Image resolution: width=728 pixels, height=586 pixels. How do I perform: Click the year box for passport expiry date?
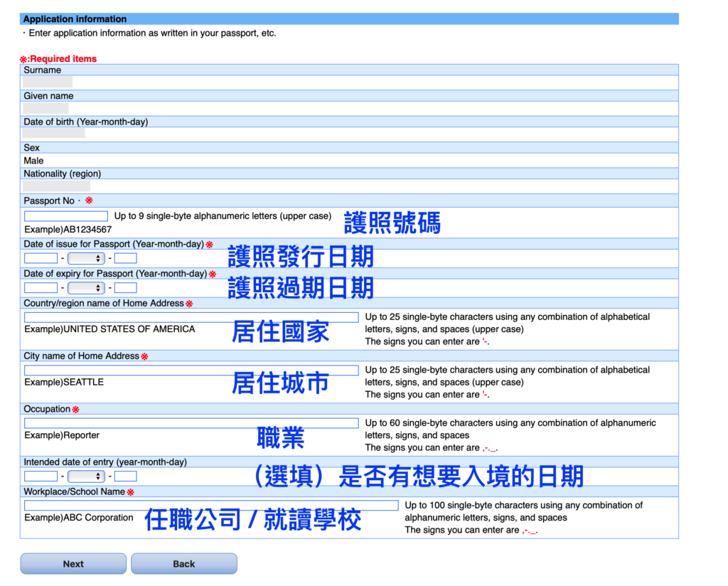(x=41, y=287)
